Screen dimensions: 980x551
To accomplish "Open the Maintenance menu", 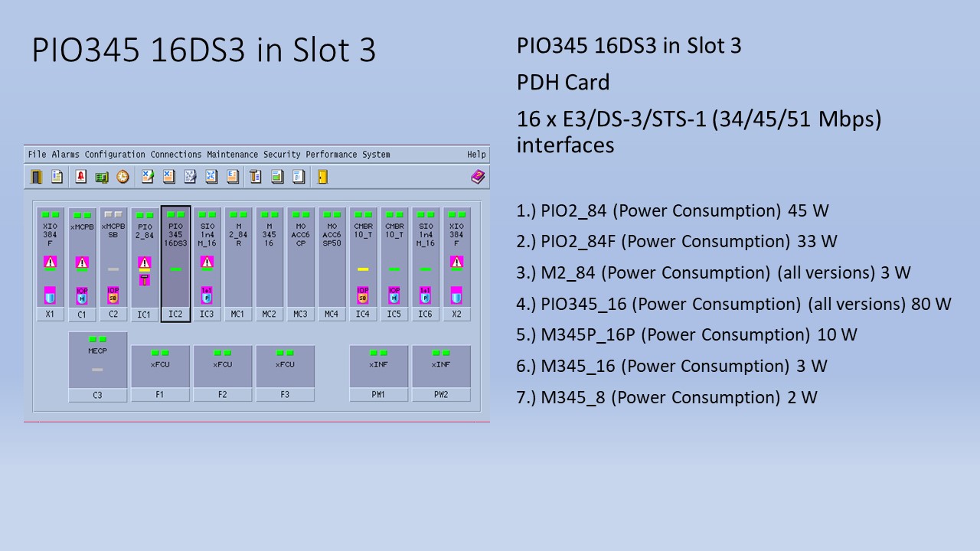I will point(231,154).
